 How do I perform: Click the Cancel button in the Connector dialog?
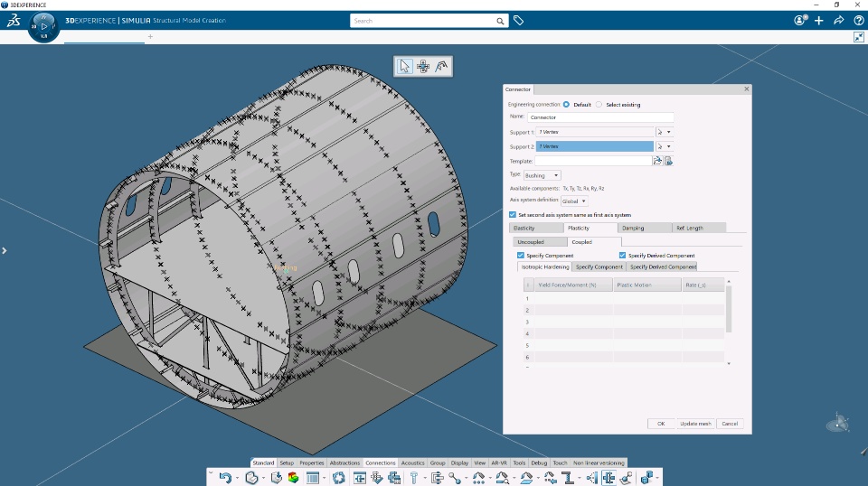click(x=730, y=424)
